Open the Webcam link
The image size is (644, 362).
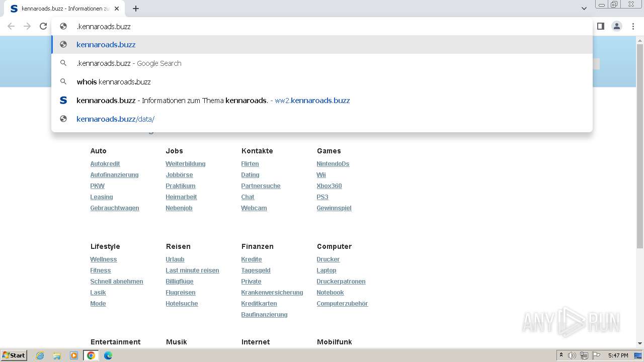[x=254, y=208]
